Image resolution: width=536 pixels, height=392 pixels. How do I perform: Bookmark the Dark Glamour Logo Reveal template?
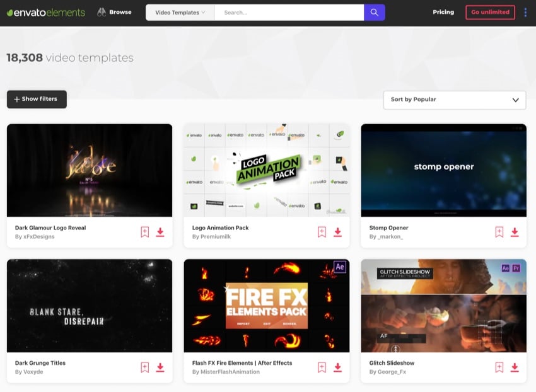tap(144, 232)
